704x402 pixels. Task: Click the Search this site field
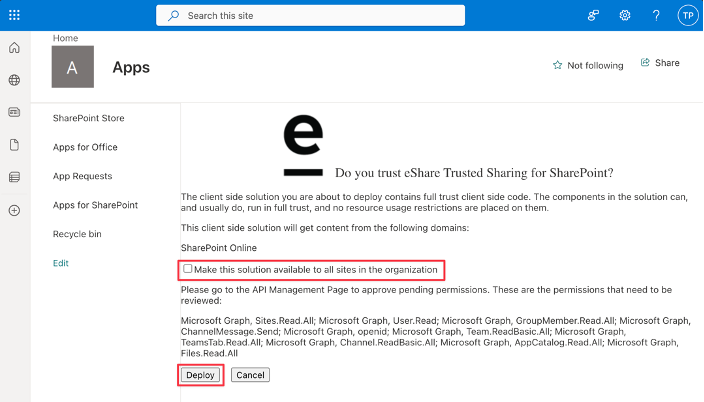point(310,16)
